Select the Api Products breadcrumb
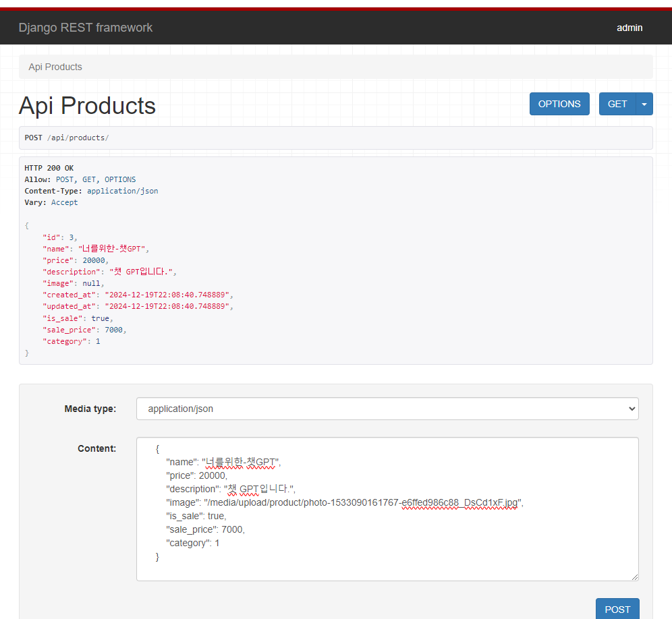 pos(55,67)
